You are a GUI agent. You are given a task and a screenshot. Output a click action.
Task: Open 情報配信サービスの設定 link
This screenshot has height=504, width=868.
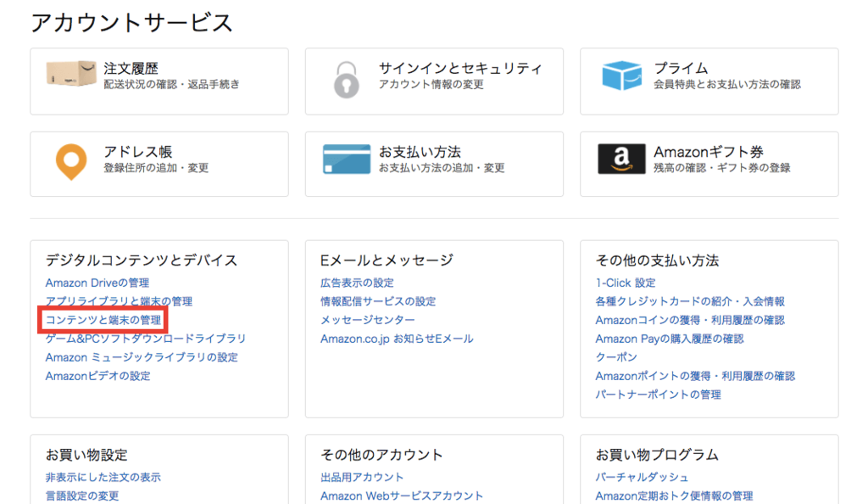pos(378,301)
